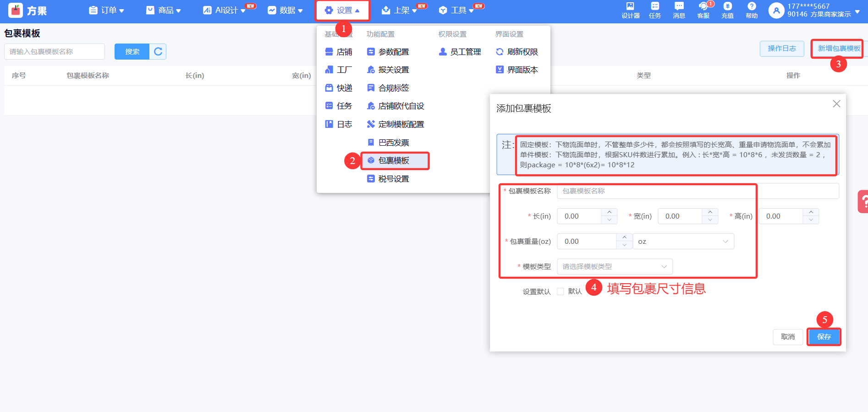Select 包裹模板 in the settings menu
The image size is (868, 412).
395,160
